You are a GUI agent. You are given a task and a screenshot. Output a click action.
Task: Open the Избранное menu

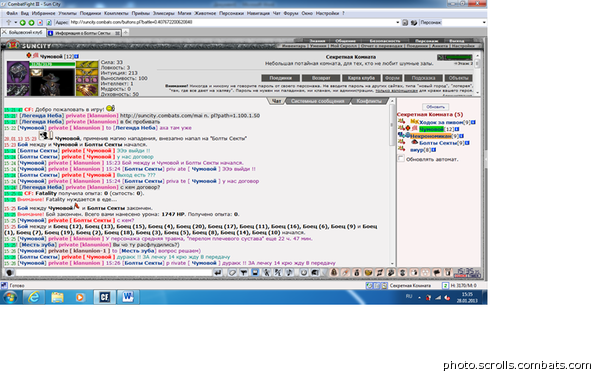coord(44,13)
